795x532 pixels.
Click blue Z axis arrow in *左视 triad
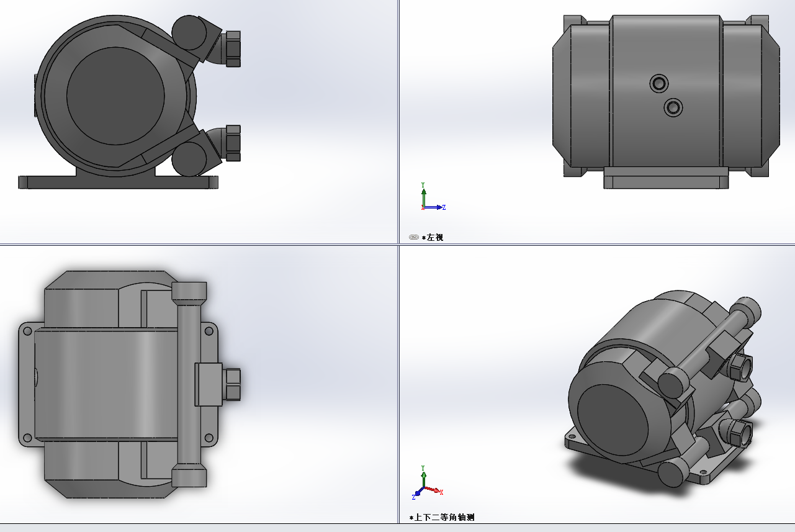pyautogui.click(x=434, y=207)
